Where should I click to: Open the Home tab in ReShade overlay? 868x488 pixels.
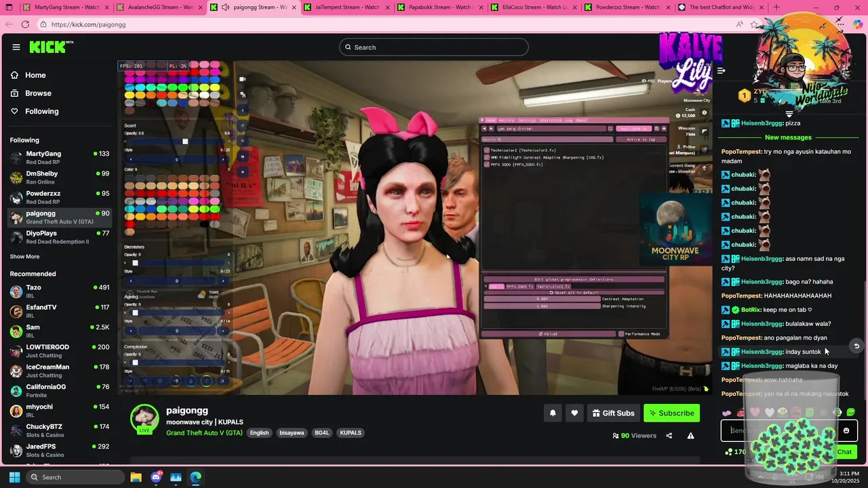490,120
